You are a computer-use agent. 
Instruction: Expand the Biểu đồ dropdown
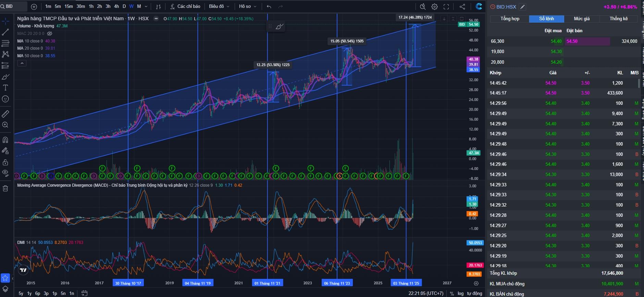[x=219, y=7]
